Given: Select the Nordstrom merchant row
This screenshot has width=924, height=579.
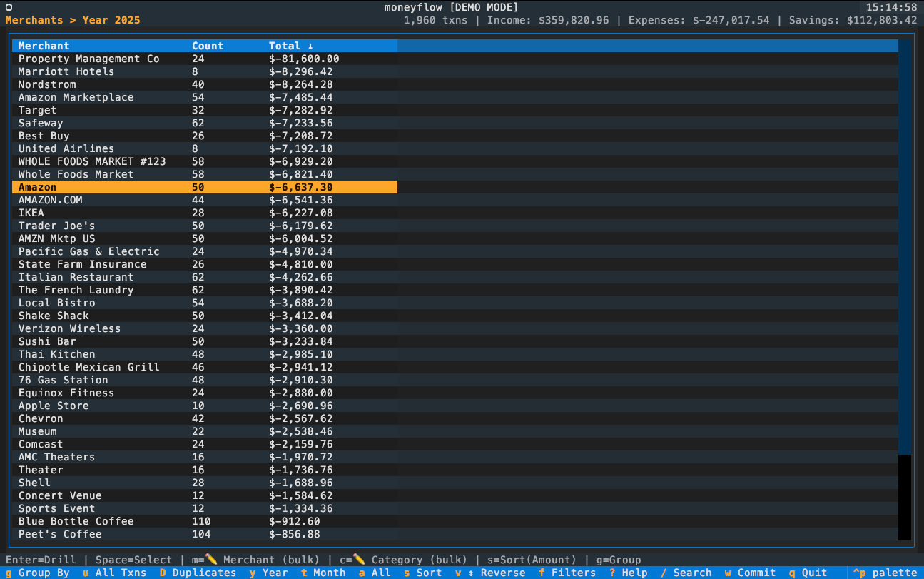Looking at the screenshot, I should pos(205,84).
